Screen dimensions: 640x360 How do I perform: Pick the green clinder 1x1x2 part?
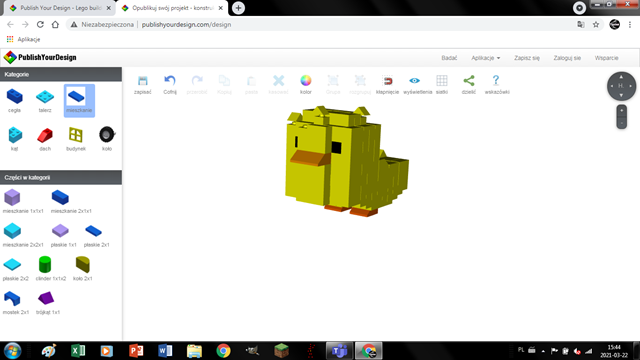[45, 264]
